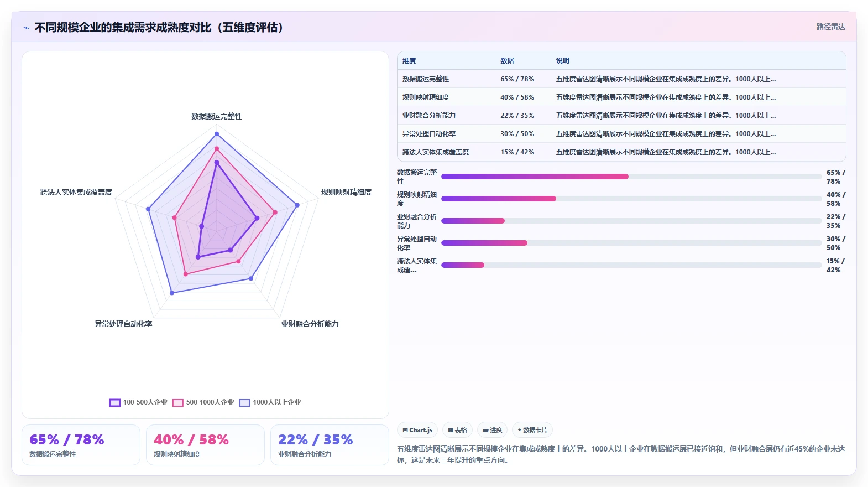The width and height of the screenshot is (868, 487).
Task: Toggle the 500-1000人企业 legend item
Action: coord(203,402)
